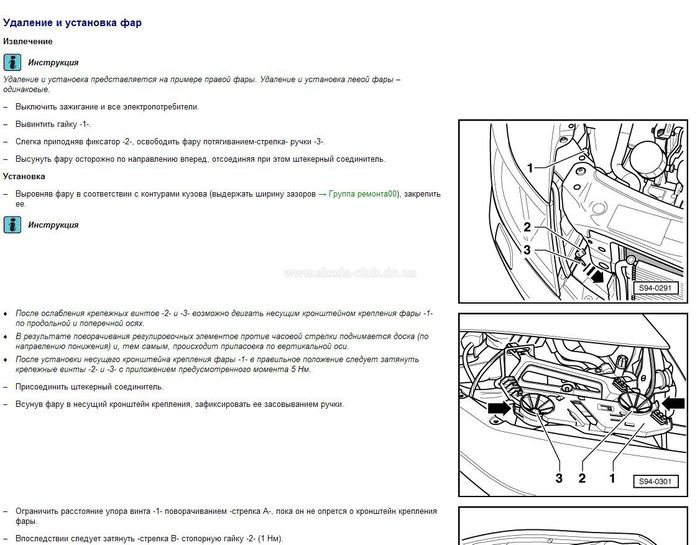Select callout number 2 in diagram S94-0301
The width and height of the screenshot is (700, 545).
582,478
